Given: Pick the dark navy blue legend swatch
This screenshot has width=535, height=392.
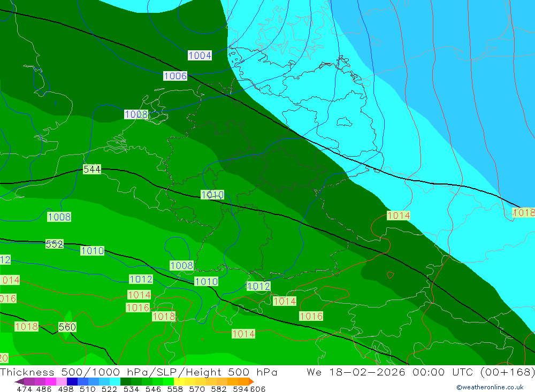Looking at the screenshot, I should [x=72, y=381].
